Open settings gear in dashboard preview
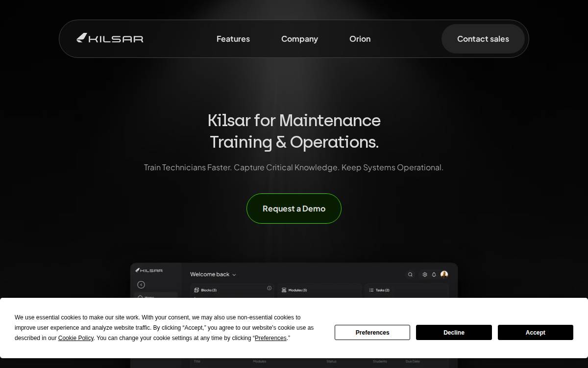Image resolution: width=588 pixels, height=368 pixels. click(425, 275)
